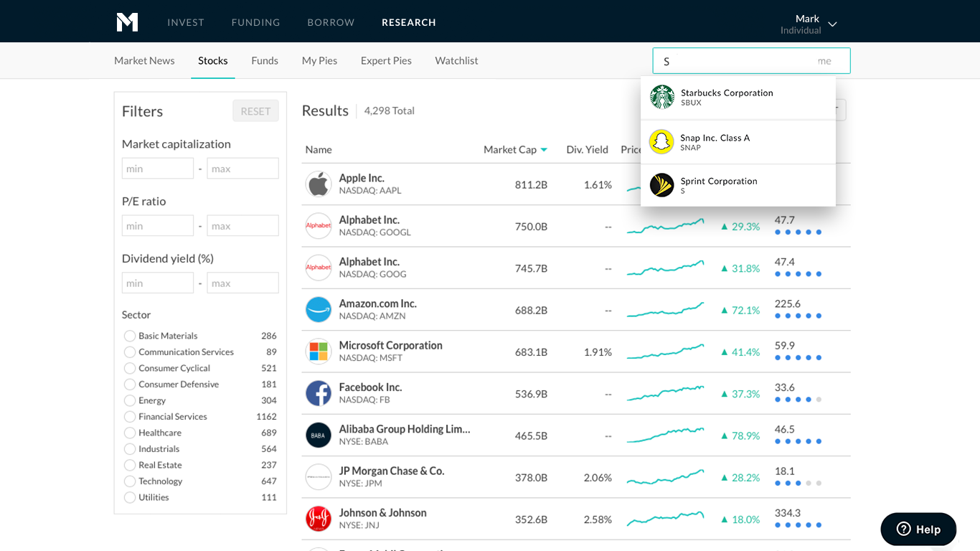
Task: Select Consumer Cyclical sector filter
Action: 130,368
